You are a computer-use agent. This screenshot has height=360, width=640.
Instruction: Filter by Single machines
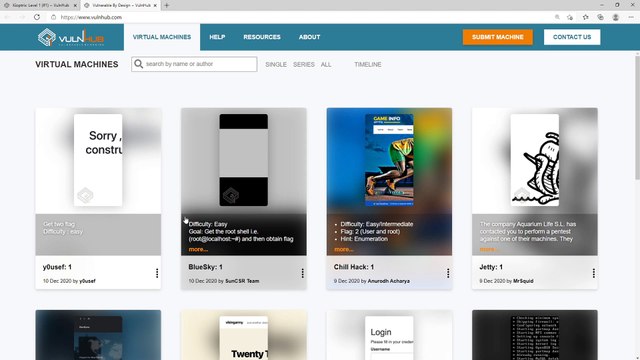coord(276,64)
